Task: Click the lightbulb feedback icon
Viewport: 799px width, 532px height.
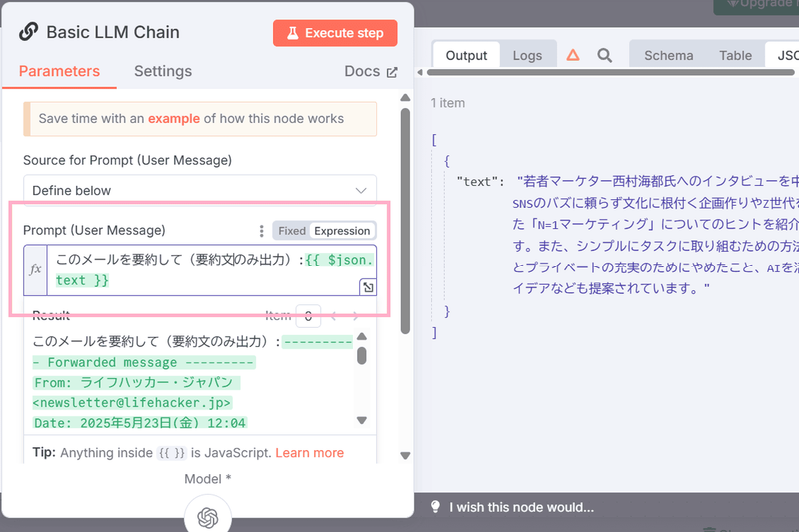Action: coord(435,506)
